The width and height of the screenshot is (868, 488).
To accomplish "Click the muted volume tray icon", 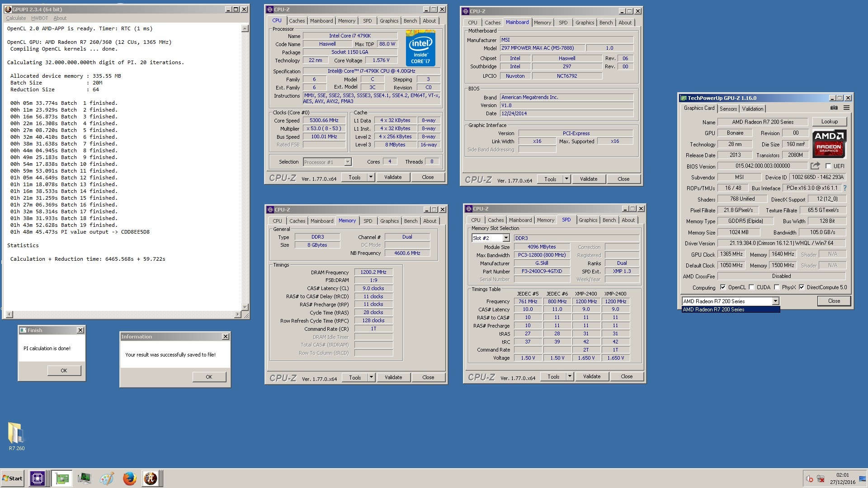I will [x=809, y=479].
